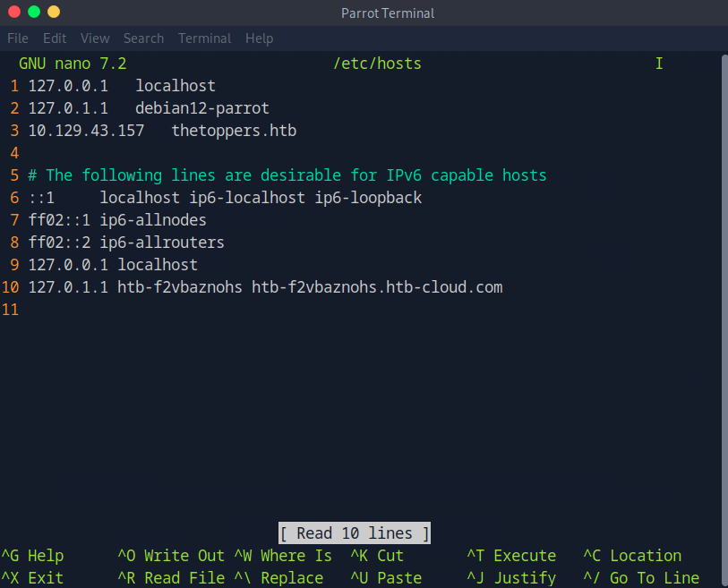Click the debian12-parrot hostname text
The height and width of the screenshot is (588, 728).
202,108
